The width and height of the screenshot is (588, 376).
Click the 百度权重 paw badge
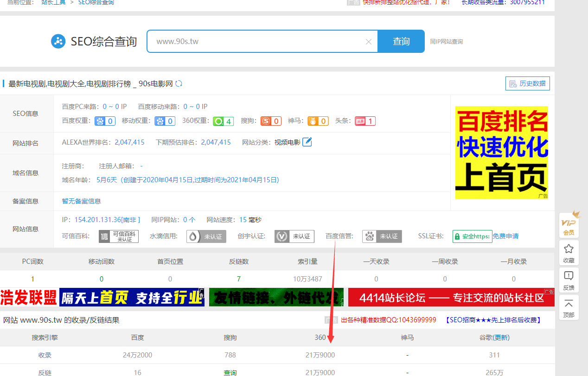105,121
